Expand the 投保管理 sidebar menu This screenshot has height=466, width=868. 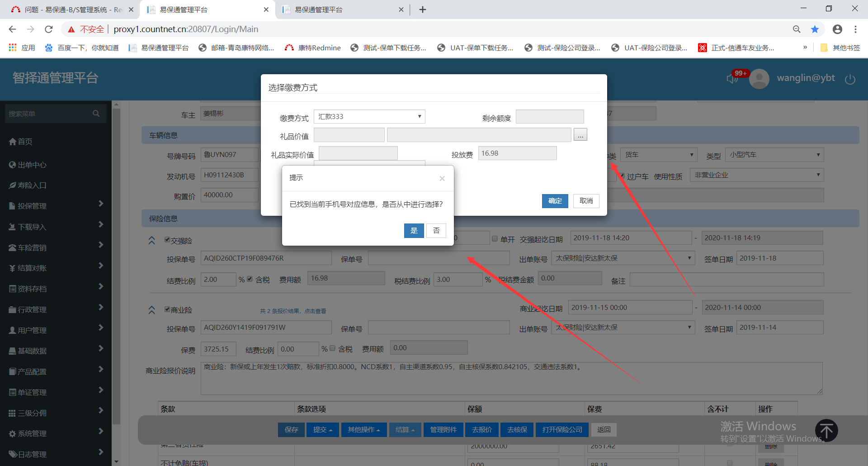[56, 206]
